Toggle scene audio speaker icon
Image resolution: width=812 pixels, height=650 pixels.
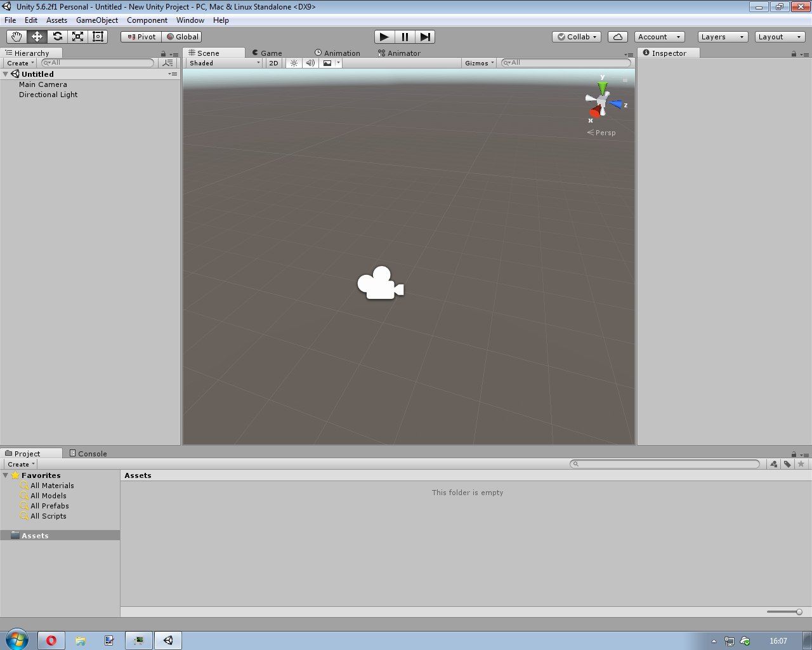[x=310, y=63]
